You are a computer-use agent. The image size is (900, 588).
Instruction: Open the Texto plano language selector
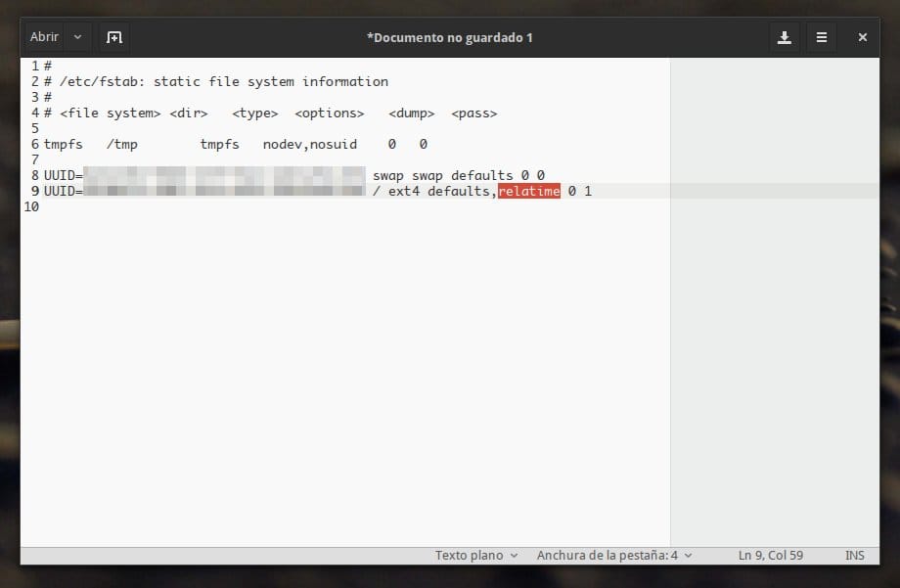click(475, 556)
